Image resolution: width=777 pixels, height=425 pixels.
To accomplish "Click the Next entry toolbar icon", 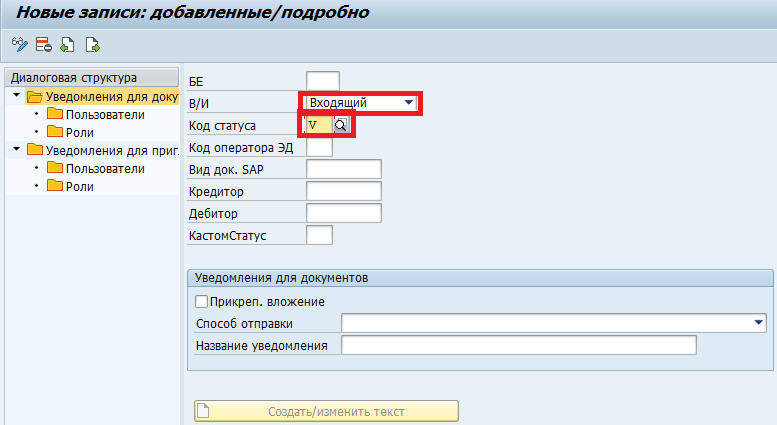I will click(x=92, y=44).
